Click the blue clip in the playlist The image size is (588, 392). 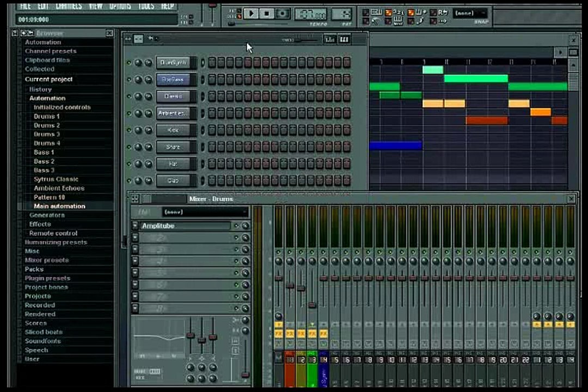396,145
